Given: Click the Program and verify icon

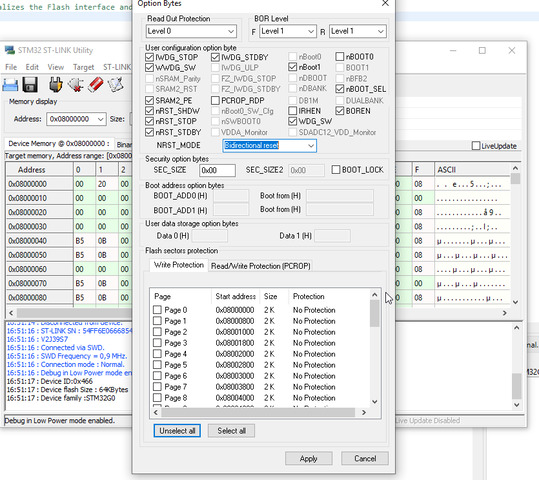Looking at the screenshot, I should click(x=116, y=85).
